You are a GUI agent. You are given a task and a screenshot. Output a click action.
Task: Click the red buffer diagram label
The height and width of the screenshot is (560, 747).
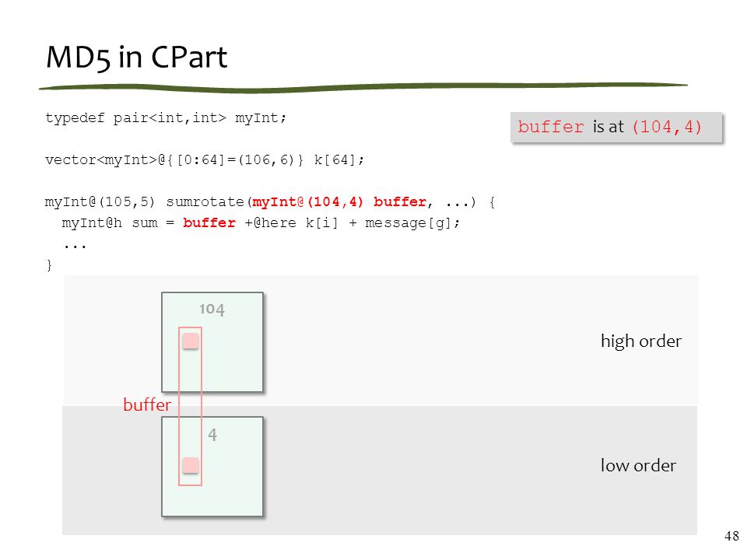[147, 404]
